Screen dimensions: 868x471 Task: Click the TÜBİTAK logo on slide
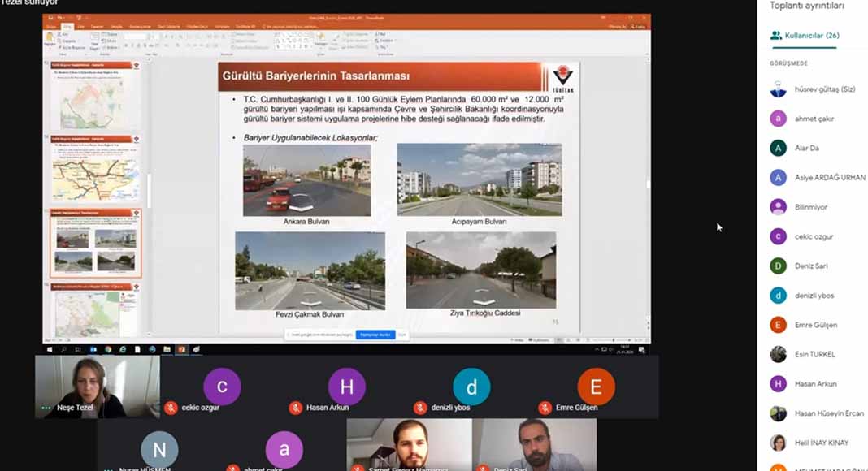pyautogui.click(x=562, y=78)
